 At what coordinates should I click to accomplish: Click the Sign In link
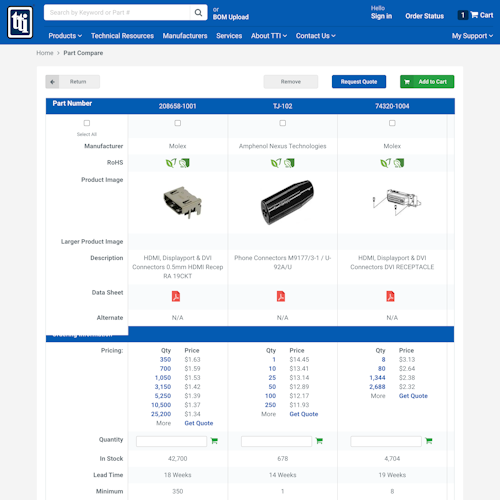click(381, 16)
